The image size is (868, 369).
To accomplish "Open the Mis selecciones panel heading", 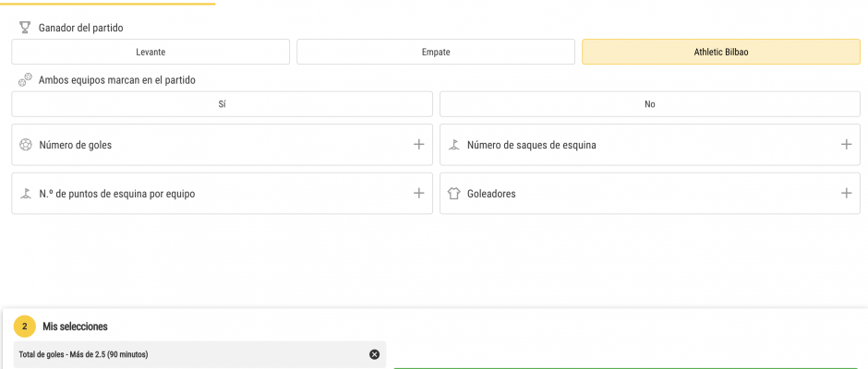I will tap(76, 327).
